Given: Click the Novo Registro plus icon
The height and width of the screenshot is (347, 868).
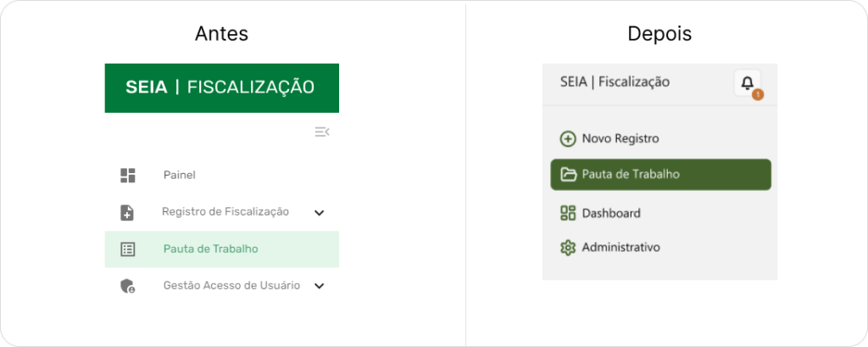Looking at the screenshot, I should click(x=568, y=138).
